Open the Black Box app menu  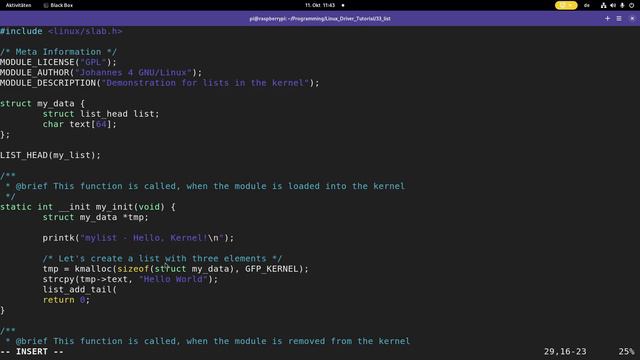(58, 5)
